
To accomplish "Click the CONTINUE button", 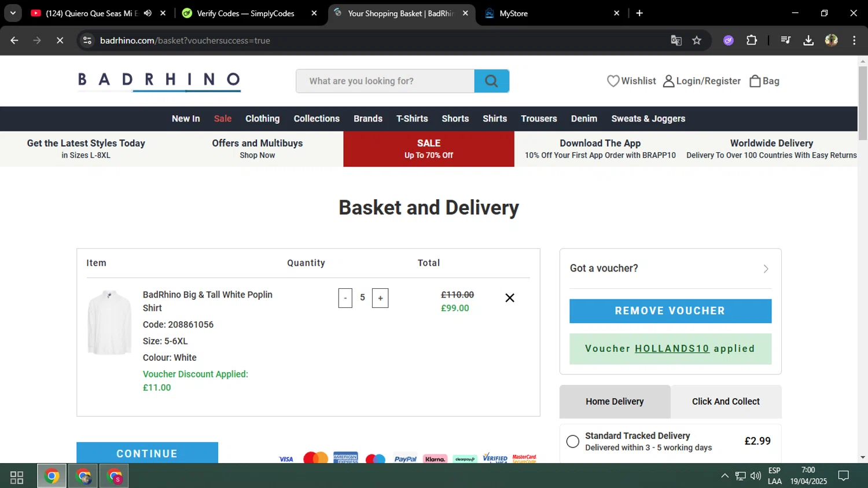I will click(x=147, y=453).
